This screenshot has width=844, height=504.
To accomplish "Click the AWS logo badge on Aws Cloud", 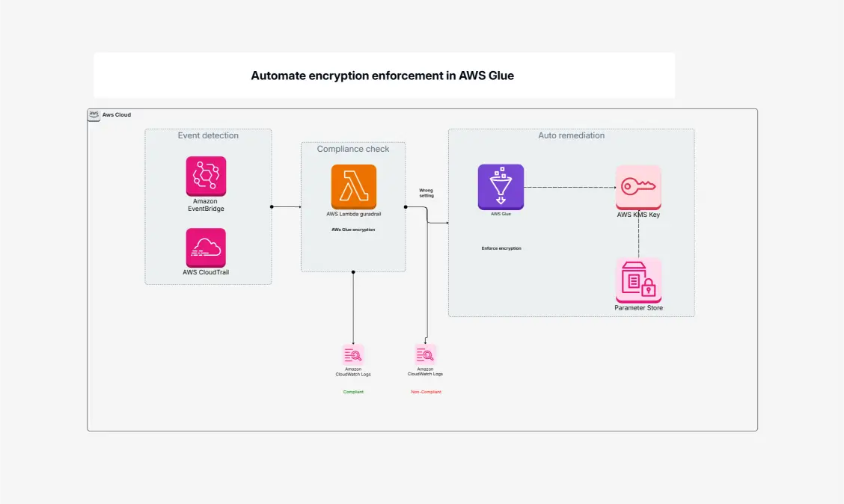I will pyautogui.click(x=94, y=114).
